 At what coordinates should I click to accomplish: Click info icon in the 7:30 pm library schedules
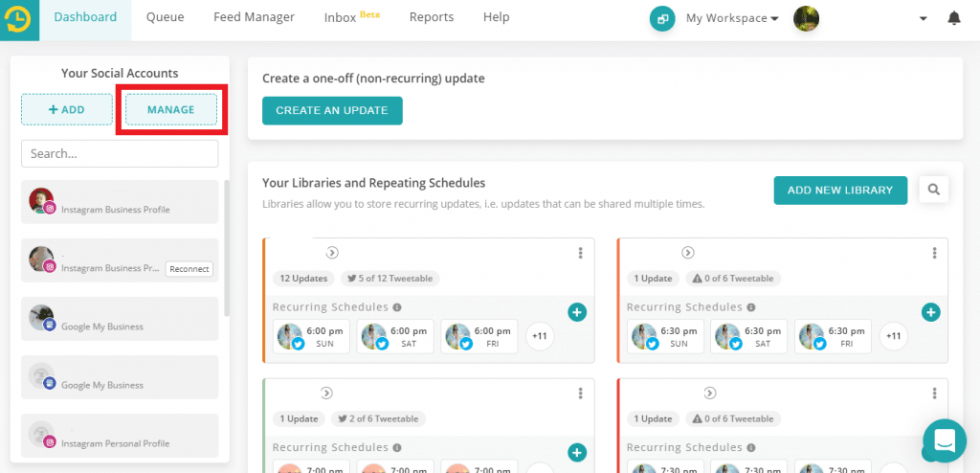(751, 448)
